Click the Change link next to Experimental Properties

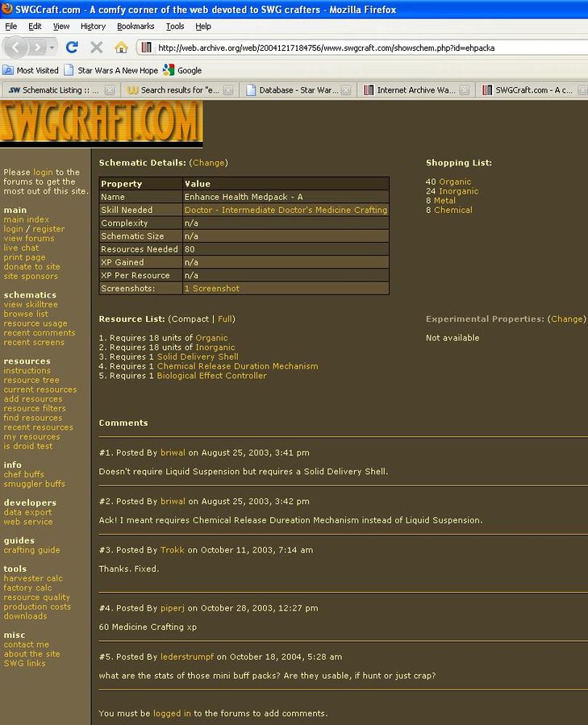(x=566, y=319)
